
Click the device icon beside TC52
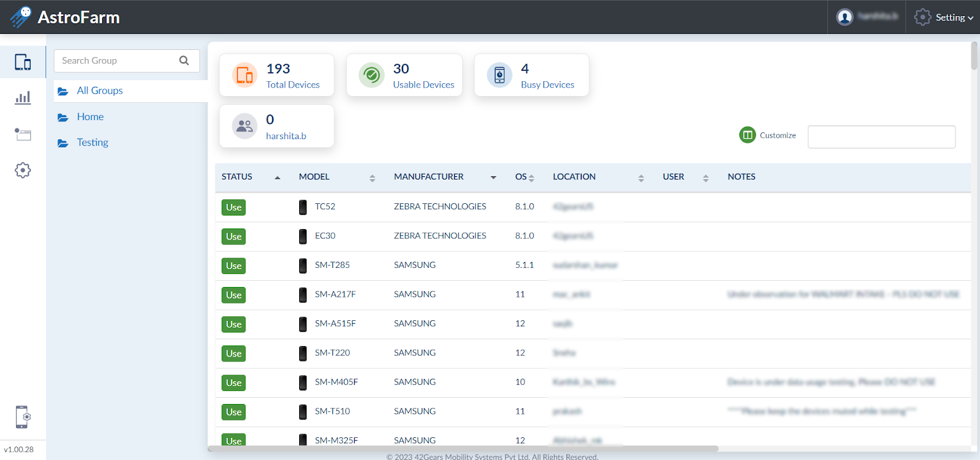pyautogui.click(x=303, y=207)
